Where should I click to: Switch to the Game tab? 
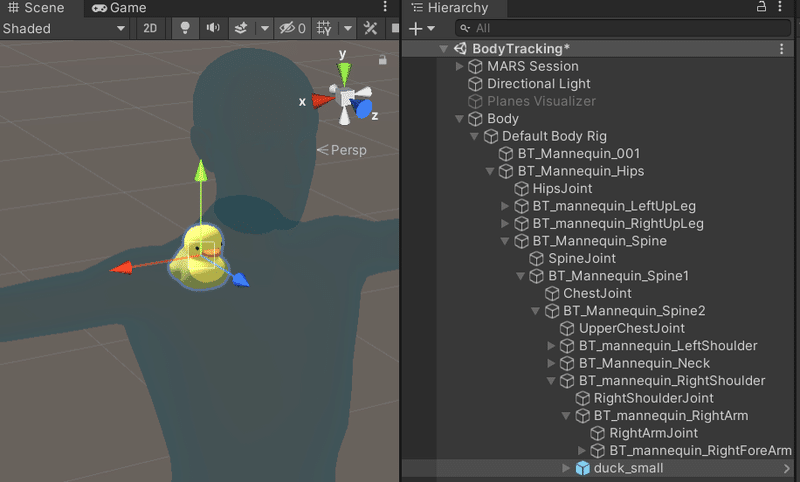click(119, 8)
